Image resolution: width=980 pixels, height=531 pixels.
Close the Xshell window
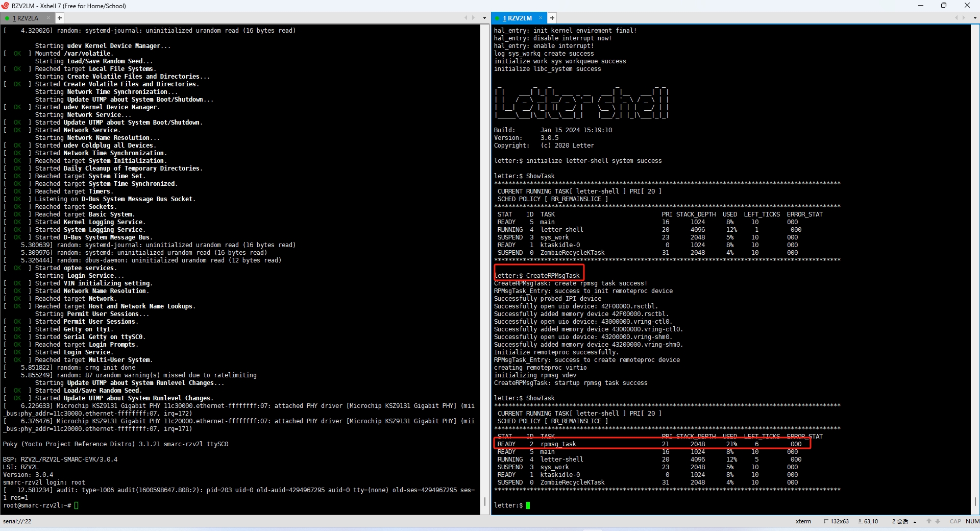point(967,6)
